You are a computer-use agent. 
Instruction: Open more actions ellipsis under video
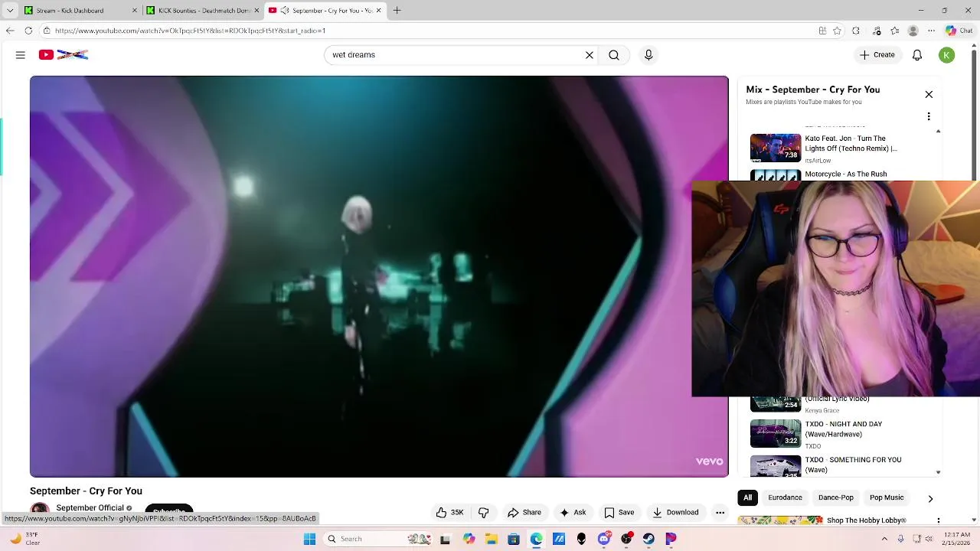[x=720, y=513]
